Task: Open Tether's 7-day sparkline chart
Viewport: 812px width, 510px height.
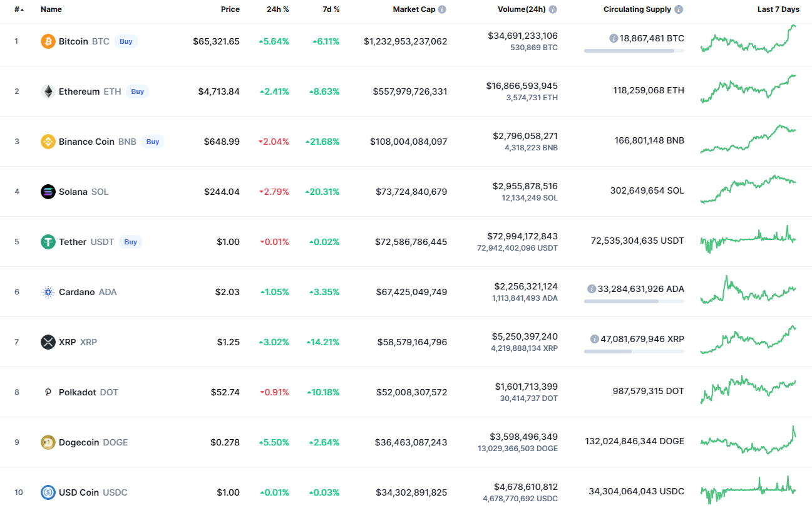Action: (x=748, y=239)
